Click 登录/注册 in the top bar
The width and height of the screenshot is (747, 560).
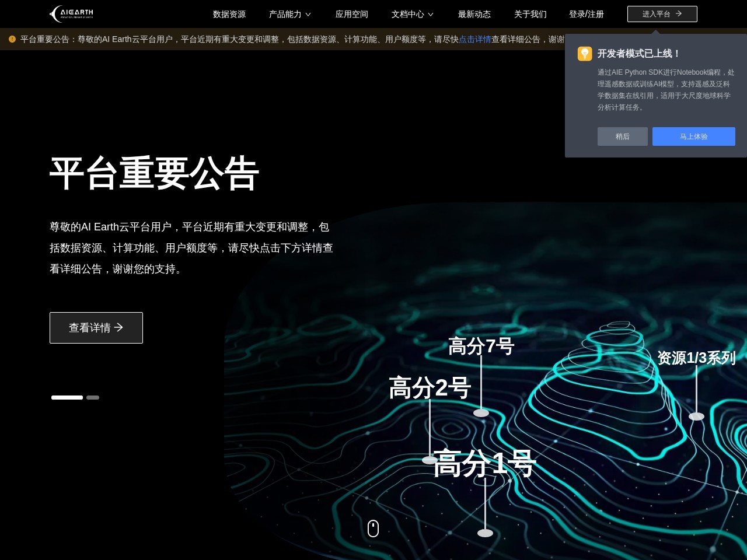(587, 14)
